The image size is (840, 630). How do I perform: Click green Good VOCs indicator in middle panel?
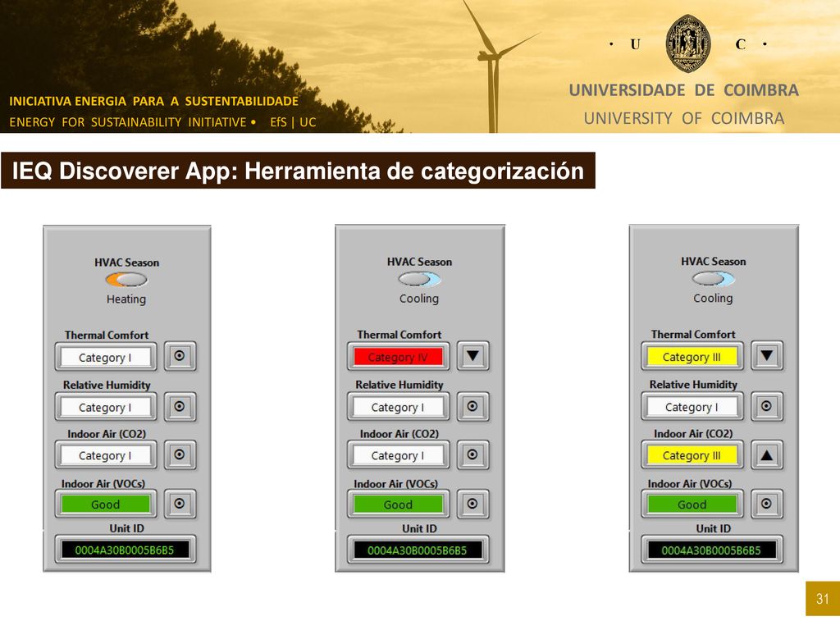[398, 504]
